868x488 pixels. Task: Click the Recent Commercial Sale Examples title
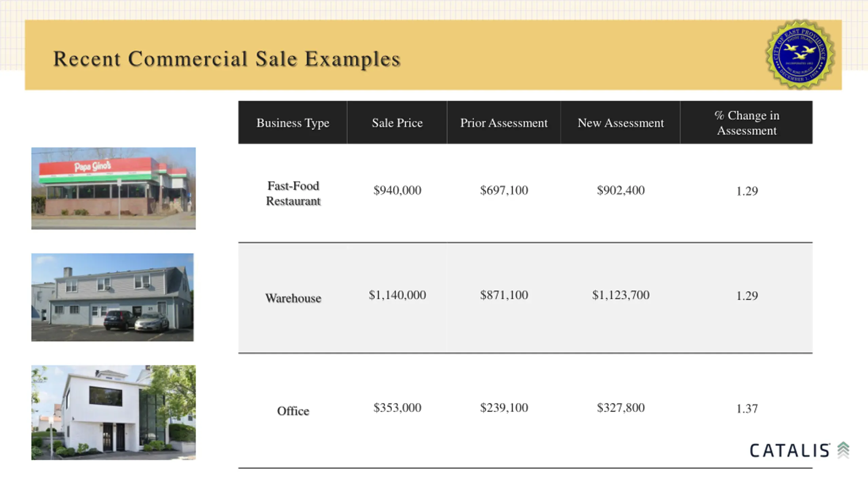pyautogui.click(x=227, y=59)
